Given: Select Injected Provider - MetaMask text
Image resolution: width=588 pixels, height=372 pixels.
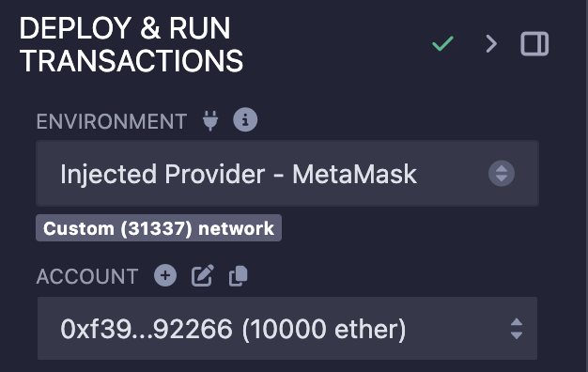Looking at the screenshot, I should pos(239,174).
